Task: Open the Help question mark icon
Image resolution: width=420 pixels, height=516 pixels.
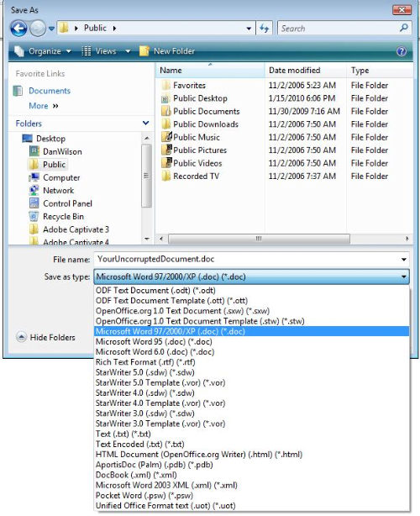Action: 402,51
